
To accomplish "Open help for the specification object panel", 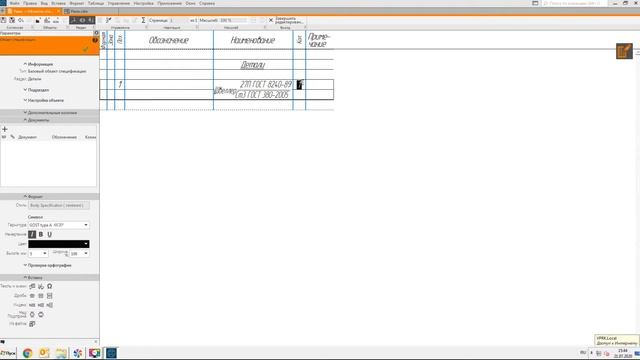I will tap(95, 40).
